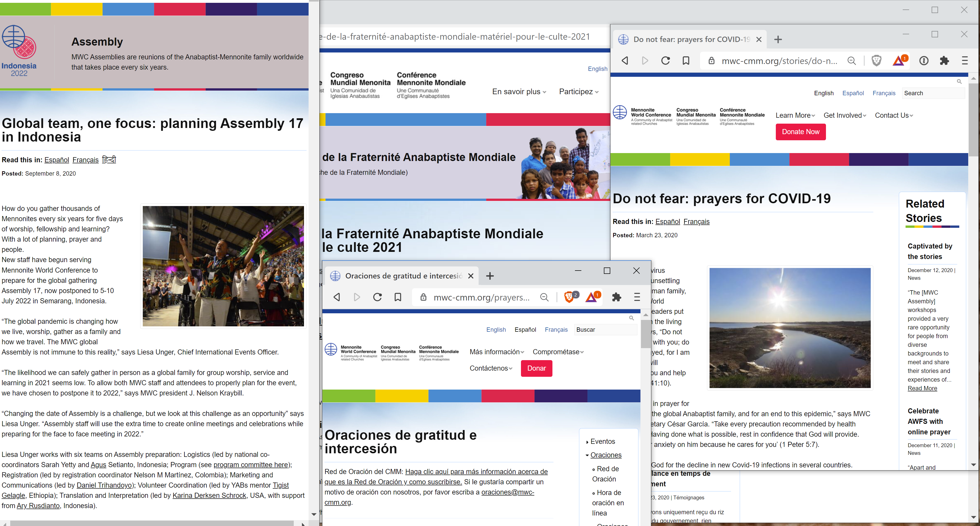Click the sunlit lake article photo
This screenshot has width=980, height=526.
[x=789, y=328]
